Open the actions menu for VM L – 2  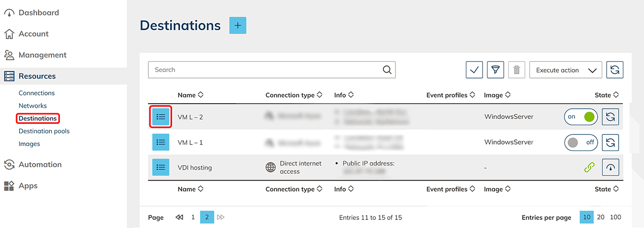(160, 117)
